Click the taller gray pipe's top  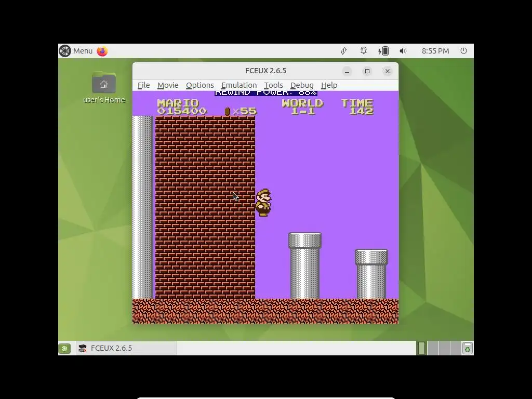click(304, 241)
